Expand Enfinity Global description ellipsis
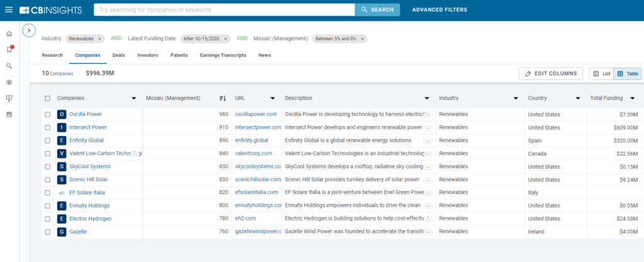This screenshot has width=644, height=262. point(428,141)
